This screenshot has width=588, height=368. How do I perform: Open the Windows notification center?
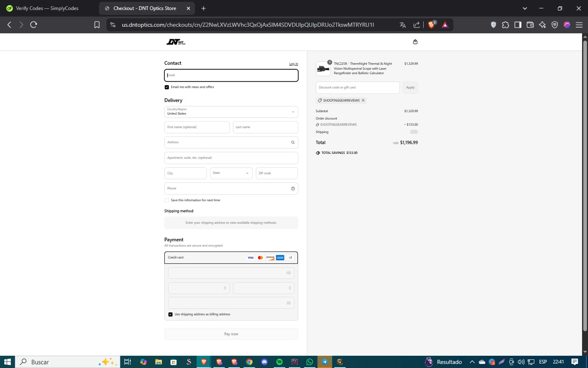pos(575,362)
